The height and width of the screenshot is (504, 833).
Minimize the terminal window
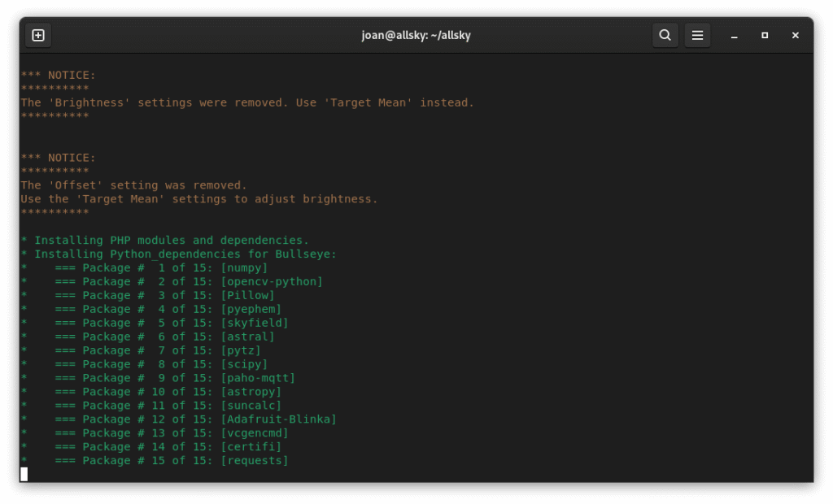point(734,35)
